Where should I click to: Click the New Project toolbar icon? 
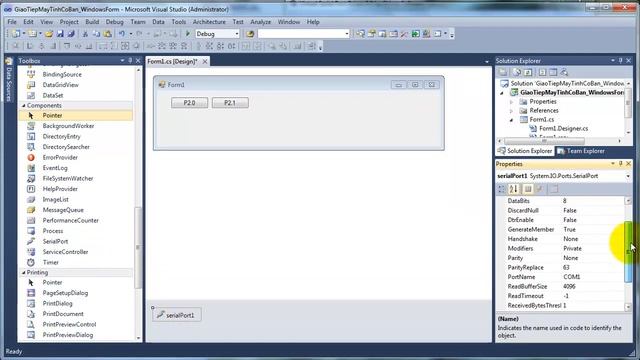[x=16, y=33]
